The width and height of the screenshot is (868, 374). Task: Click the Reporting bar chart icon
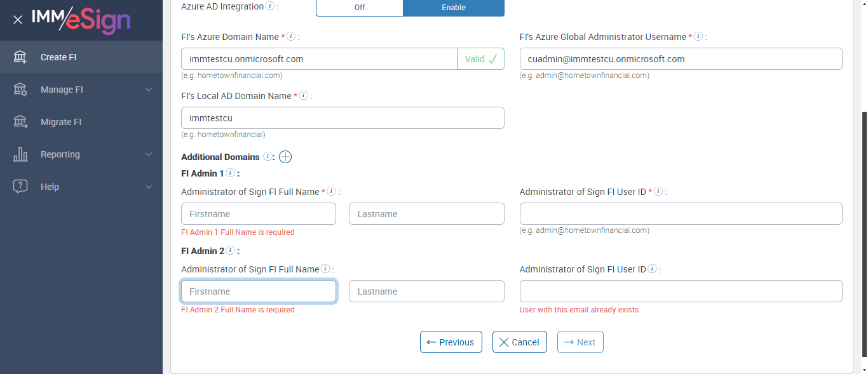pyautogui.click(x=20, y=154)
